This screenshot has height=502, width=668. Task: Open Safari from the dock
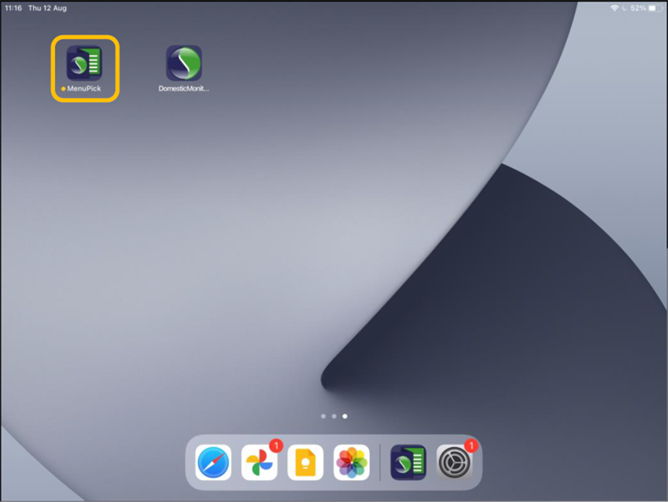[213, 462]
